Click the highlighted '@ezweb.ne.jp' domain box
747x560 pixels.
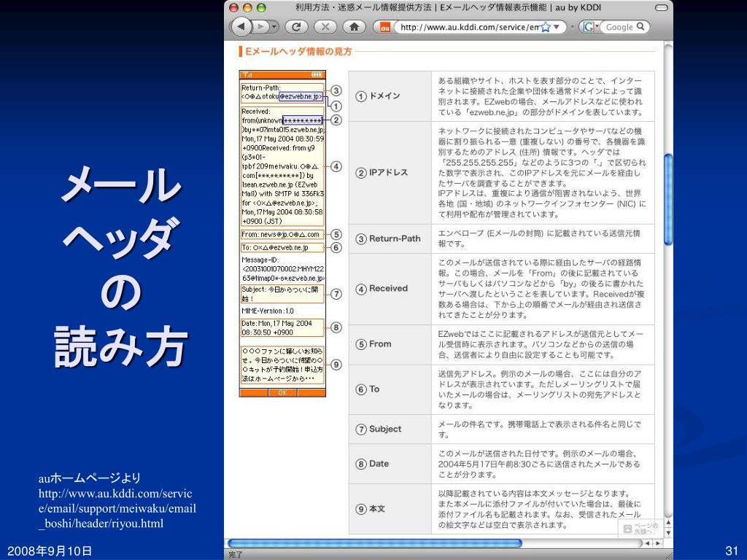[x=301, y=97]
